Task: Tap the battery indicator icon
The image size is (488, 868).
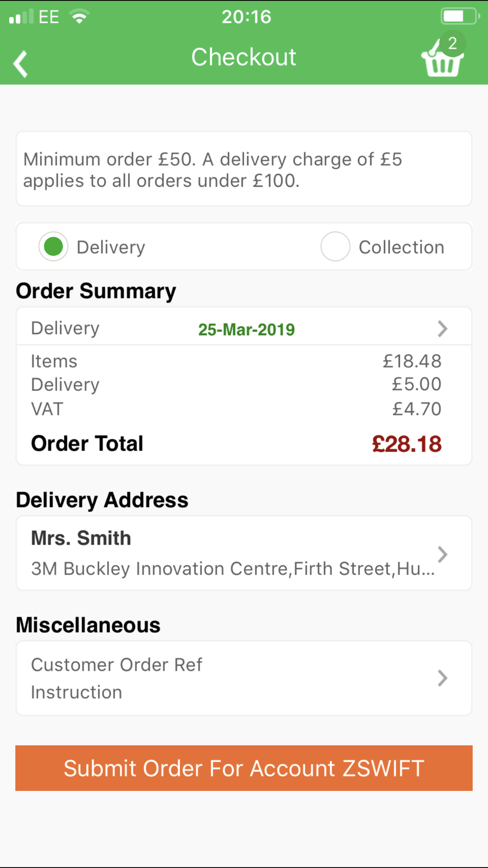Action: click(x=459, y=16)
